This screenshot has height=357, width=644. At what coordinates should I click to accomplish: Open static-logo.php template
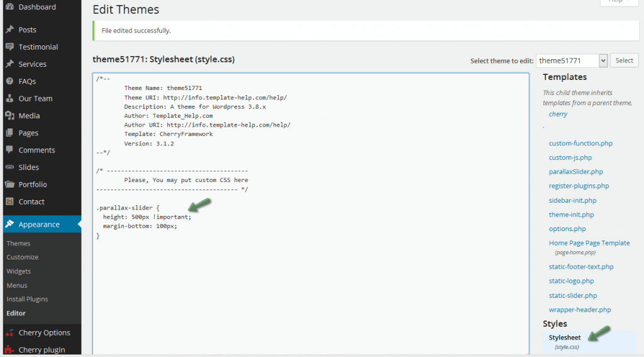point(571,281)
